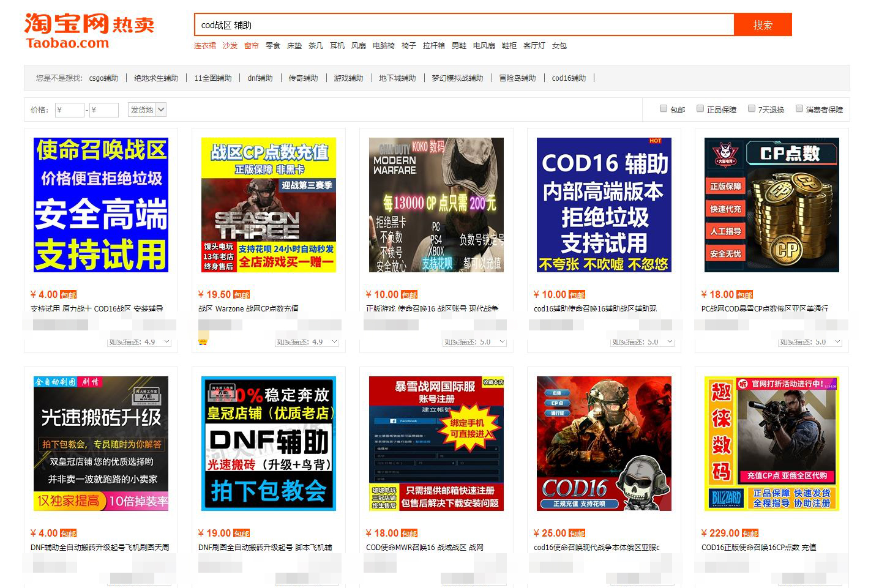Viewport: 879px width, 588px height.
Task: Open the 窗帘 hot keyword link
Action: point(251,46)
